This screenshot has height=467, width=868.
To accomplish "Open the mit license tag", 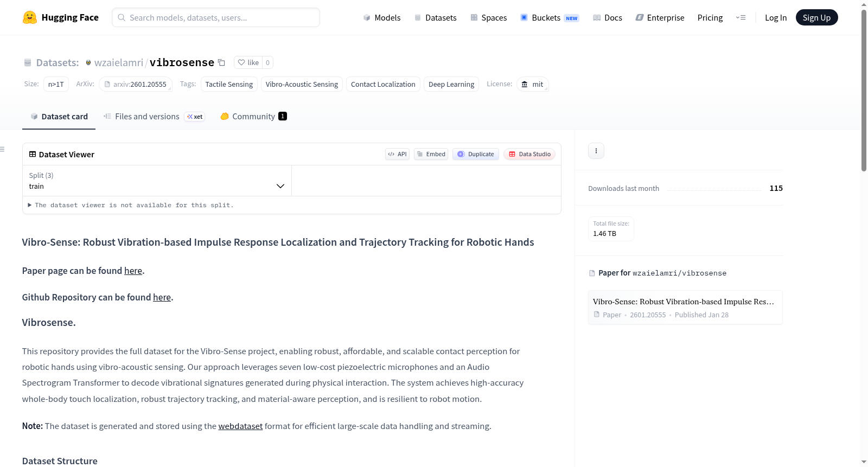I will click(532, 84).
